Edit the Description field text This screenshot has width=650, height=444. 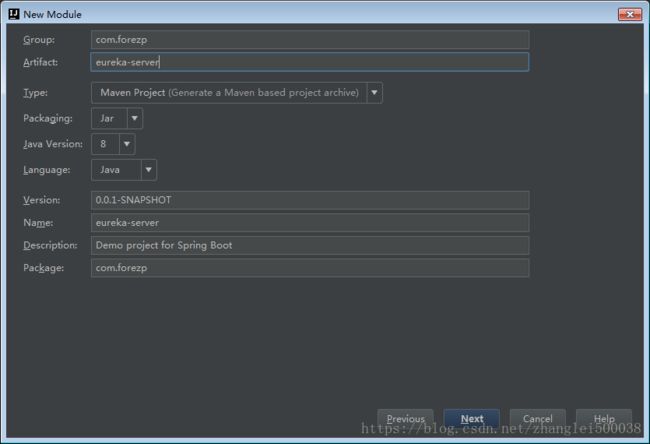point(310,245)
